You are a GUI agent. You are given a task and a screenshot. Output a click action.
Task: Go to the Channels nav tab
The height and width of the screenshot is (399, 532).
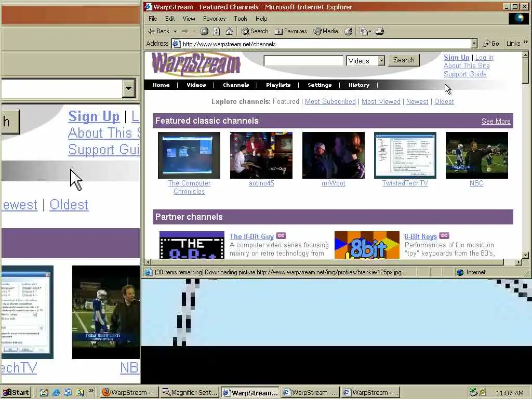tap(236, 85)
